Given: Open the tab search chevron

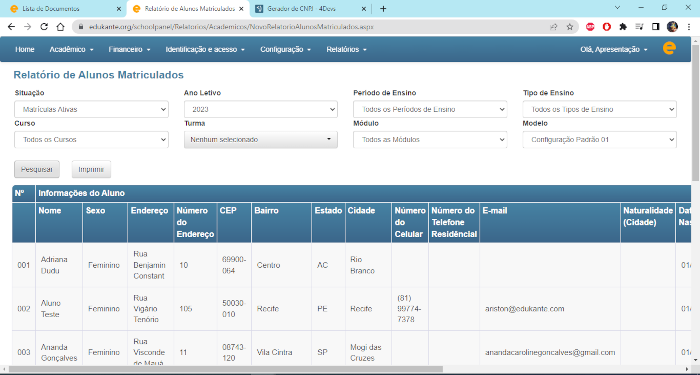Looking at the screenshot, I should [618, 8].
